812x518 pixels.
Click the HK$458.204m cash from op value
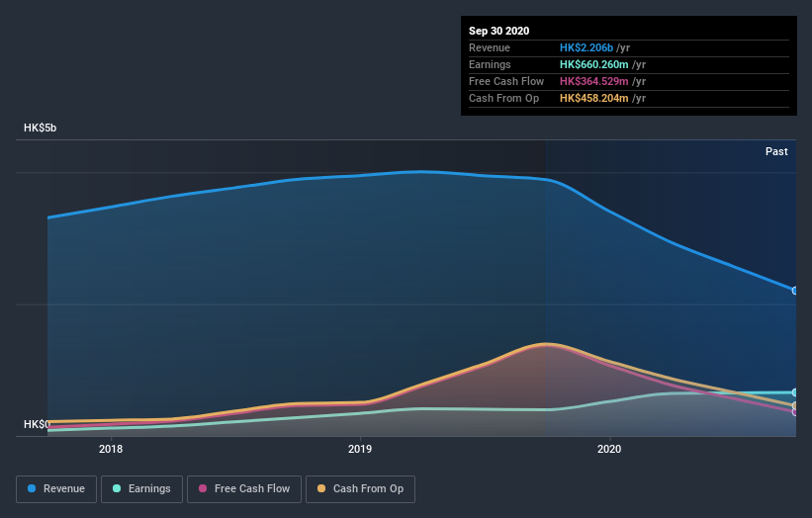click(594, 98)
